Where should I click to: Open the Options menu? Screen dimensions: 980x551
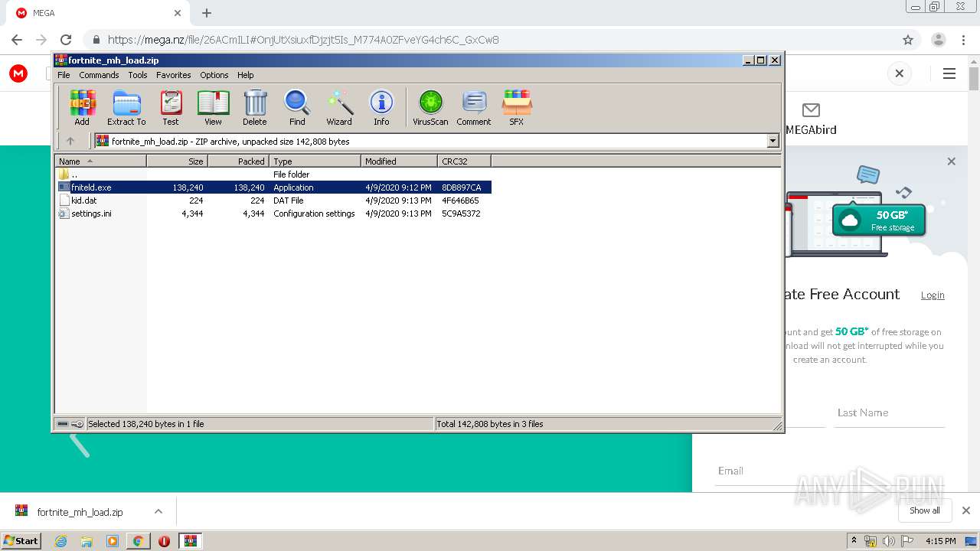(x=214, y=75)
